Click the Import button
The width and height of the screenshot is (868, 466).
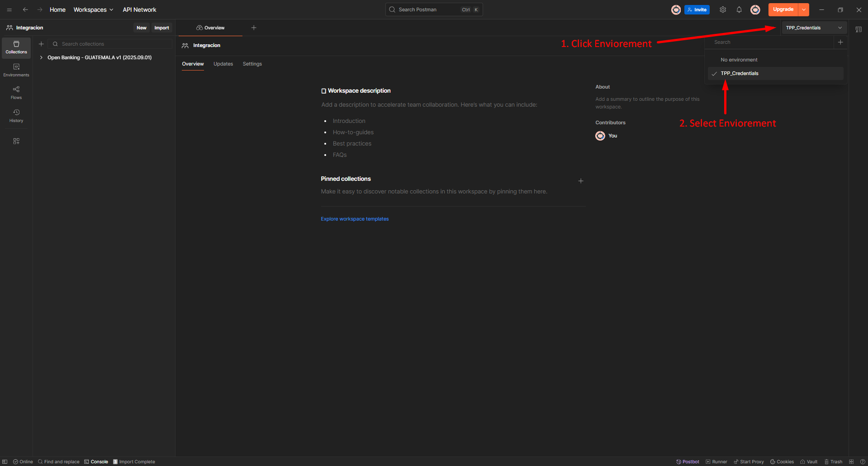[161, 28]
